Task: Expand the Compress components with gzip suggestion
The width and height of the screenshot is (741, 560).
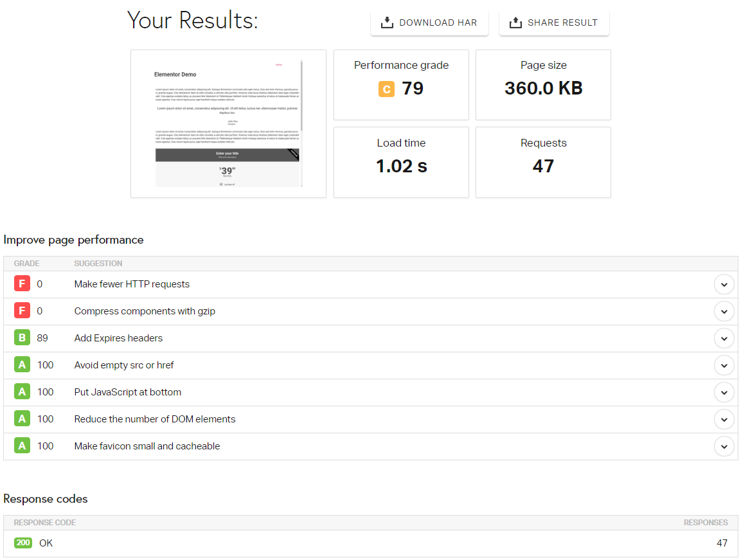Action: coord(724,311)
